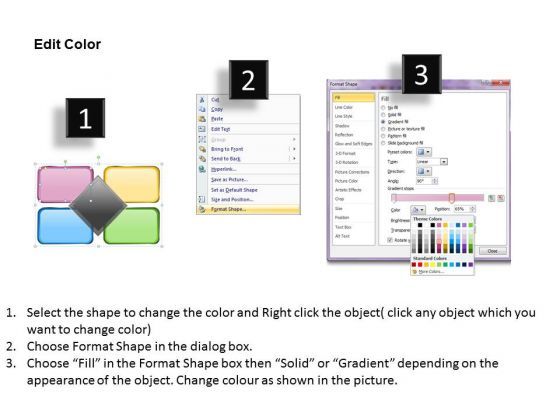This screenshot has height=420, width=560.
Task: Click the Hyperlink globe icon
Action: (202, 169)
